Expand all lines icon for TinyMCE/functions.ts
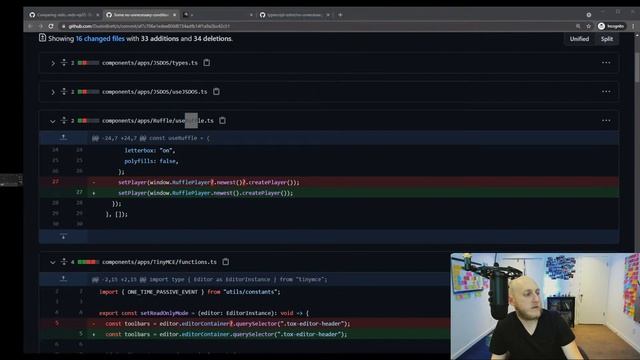 (x=64, y=262)
